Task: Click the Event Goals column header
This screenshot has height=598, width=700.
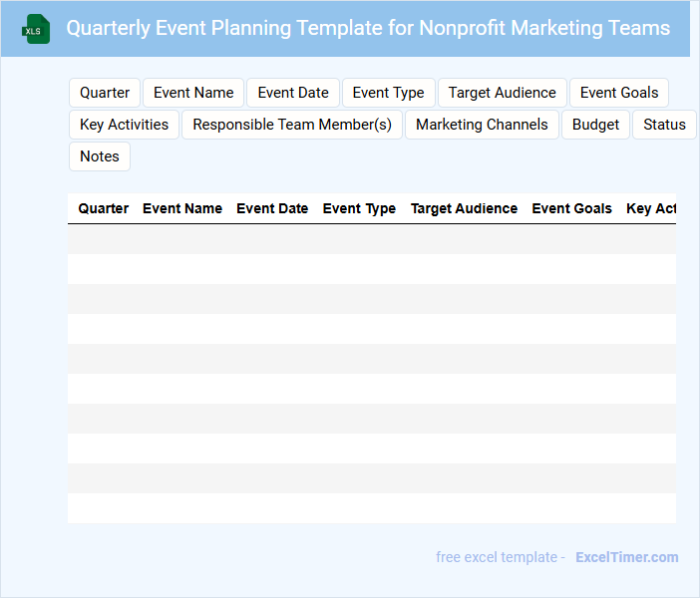Action: [571, 208]
